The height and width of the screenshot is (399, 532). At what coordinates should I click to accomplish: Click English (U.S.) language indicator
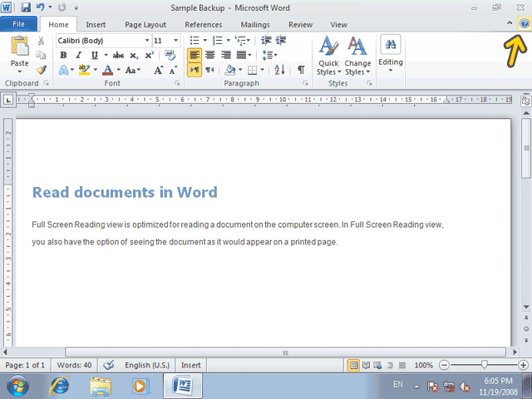pyautogui.click(x=147, y=365)
